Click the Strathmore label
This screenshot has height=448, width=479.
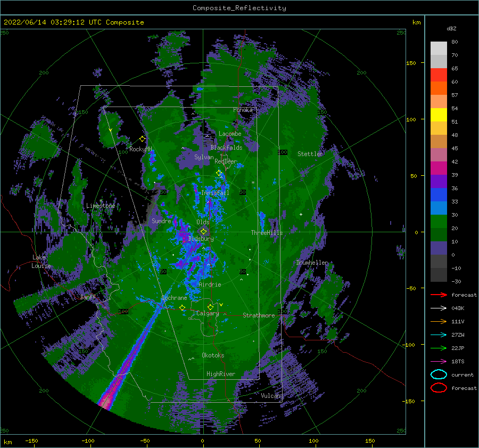(x=259, y=315)
